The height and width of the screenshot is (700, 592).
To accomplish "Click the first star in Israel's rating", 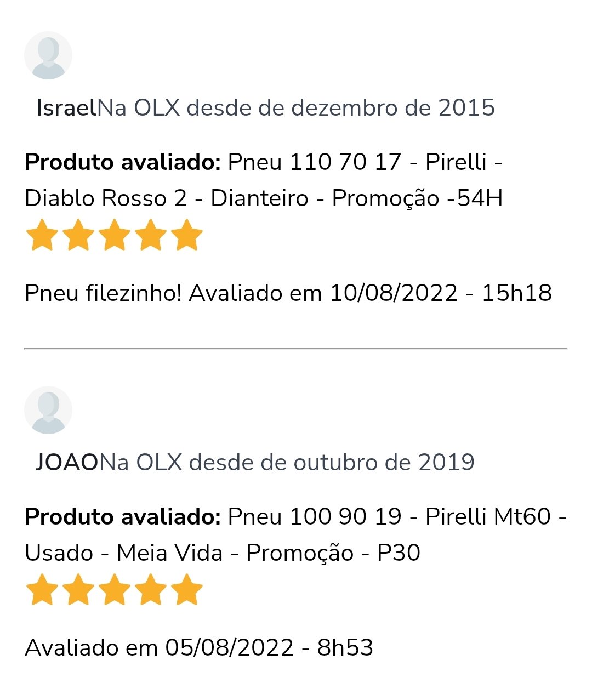I will point(42,235).
